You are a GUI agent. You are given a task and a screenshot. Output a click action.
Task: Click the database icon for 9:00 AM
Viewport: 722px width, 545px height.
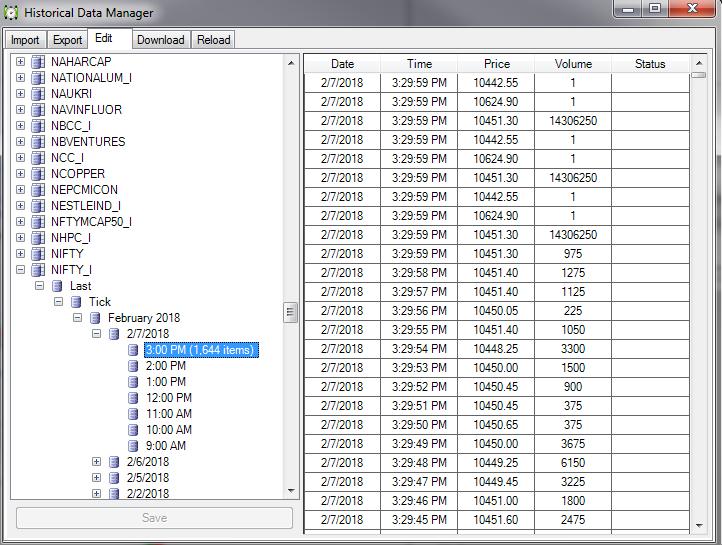[134, 446]
